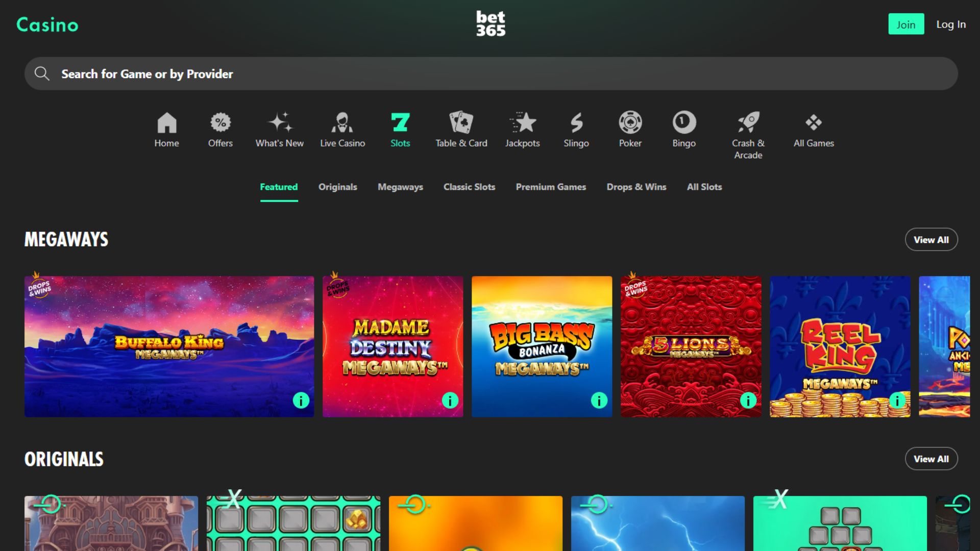Click the search magnifier icon
The image size is (980, 551).
point(42,73)
